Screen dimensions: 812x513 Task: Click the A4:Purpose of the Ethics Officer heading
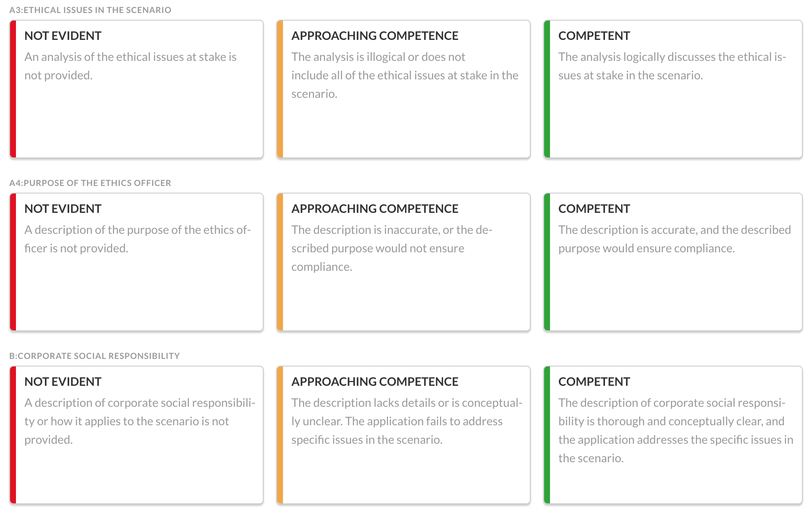point(90,183)
